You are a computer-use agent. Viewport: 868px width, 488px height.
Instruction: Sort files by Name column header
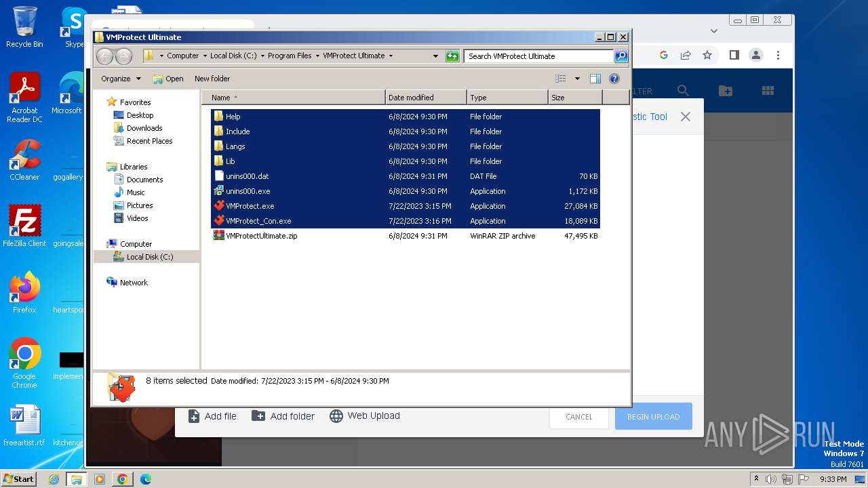coord(294,98)
